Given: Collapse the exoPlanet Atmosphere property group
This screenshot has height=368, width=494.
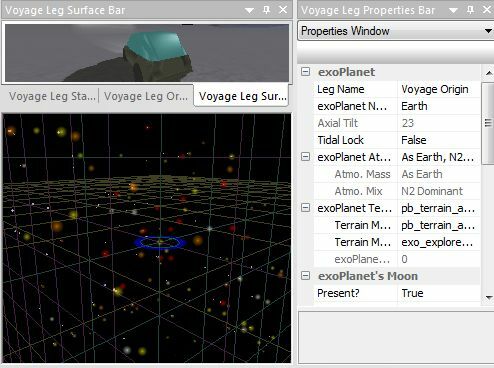Looking at the screenshot, I should (305, 157).
